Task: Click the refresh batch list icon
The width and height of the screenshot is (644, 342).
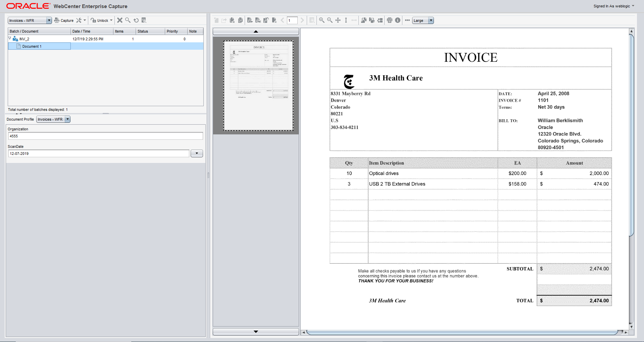Action: pyautogui.click(x=136, y=20)
